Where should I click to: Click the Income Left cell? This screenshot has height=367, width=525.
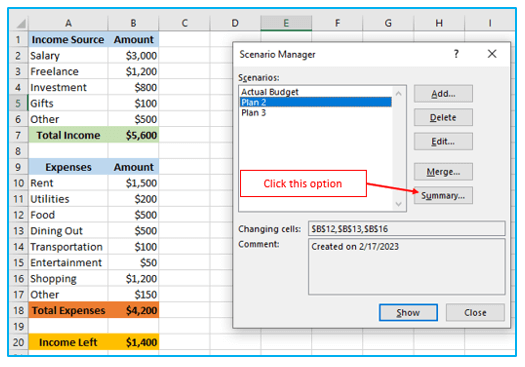coord(68,342)
